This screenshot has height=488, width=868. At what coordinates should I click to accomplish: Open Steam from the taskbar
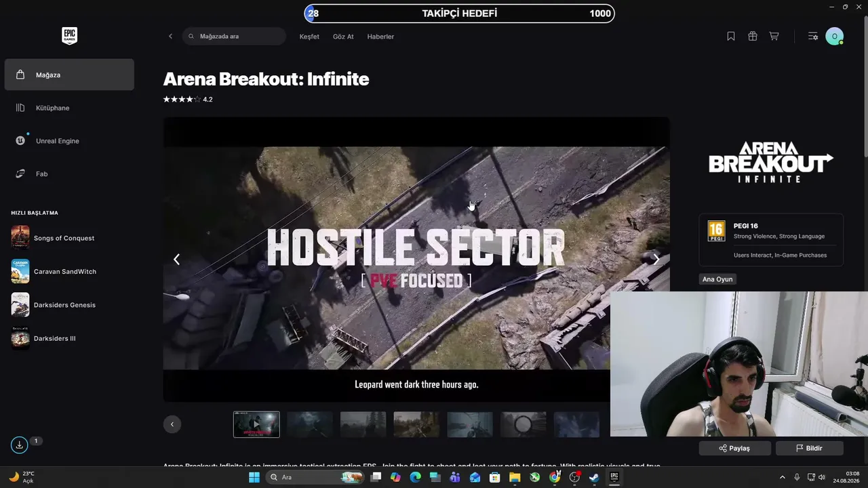tap(594, 477)
